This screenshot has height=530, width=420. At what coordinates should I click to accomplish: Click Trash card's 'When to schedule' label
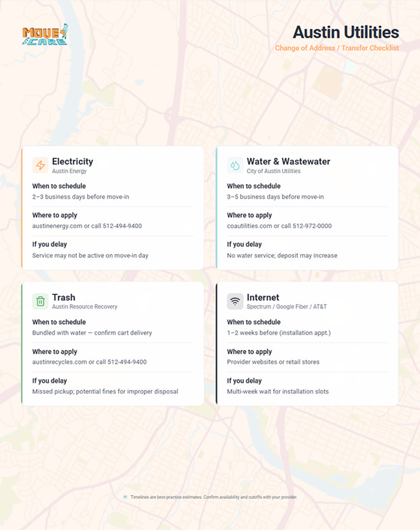coord(59,322)
